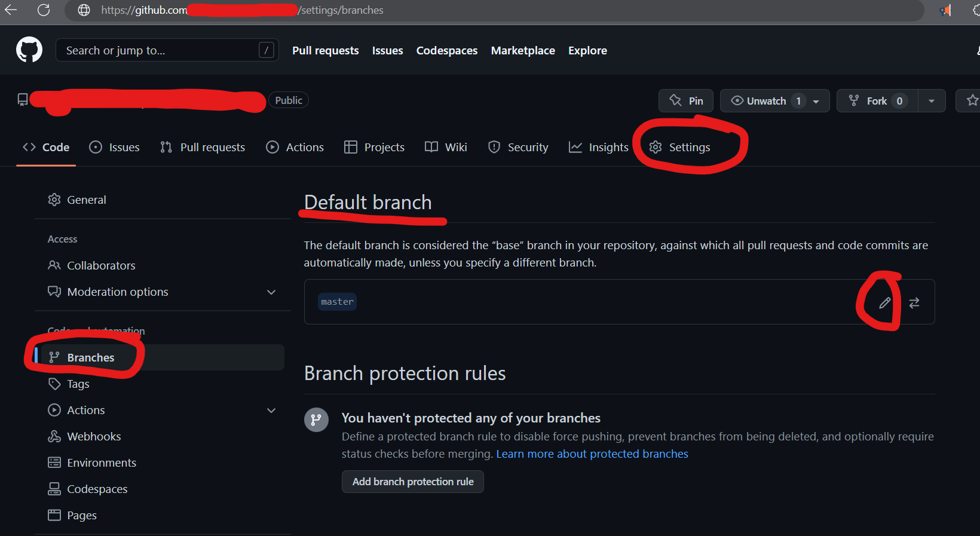Open Issues in the top navigation

[387, 51]
